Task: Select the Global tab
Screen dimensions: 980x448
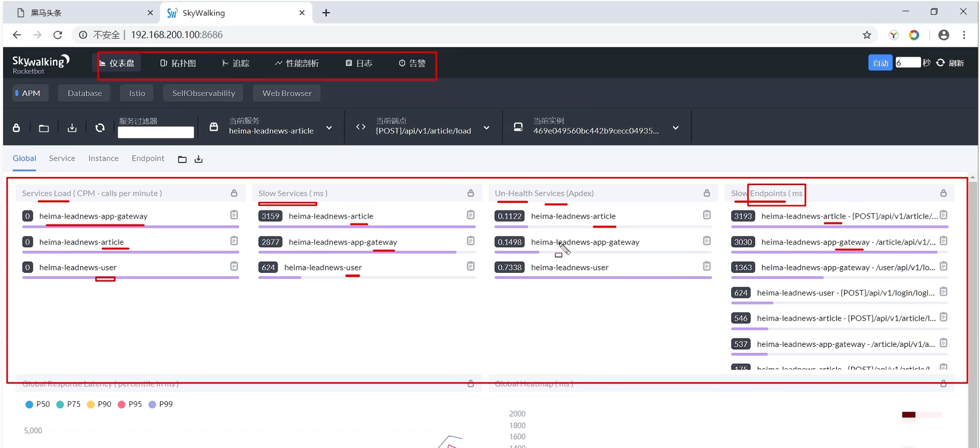Action: click(x=25, y=158)
